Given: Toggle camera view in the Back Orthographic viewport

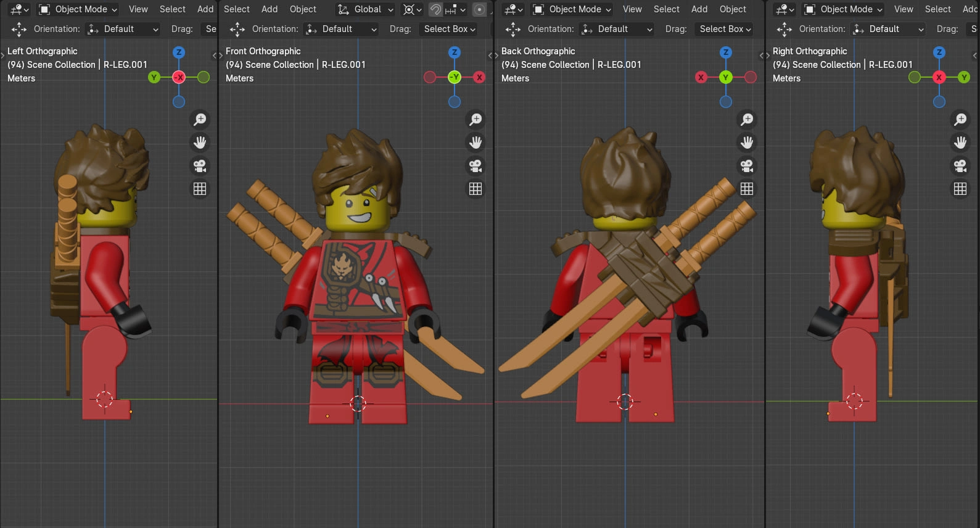Looking at the screenshot, I should [x=747, y=166].
